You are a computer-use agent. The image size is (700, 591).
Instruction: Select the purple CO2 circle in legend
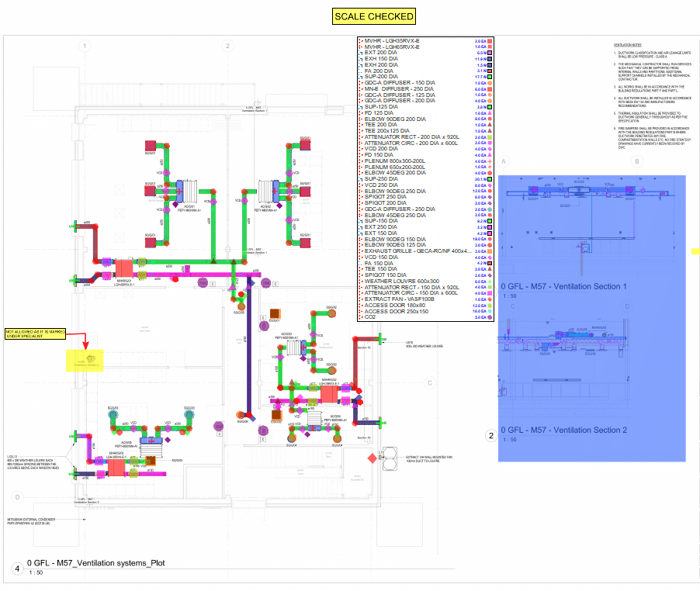pyautogui.click(x=490, y=317)
